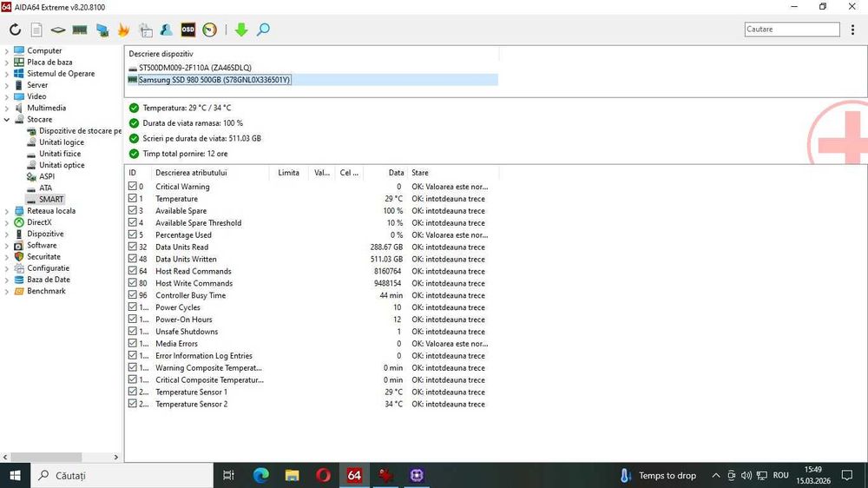Toggle the Power Cycles checkbox
Image resolution: width=868 pixels, height=488 pixels.
click(132, 307)
